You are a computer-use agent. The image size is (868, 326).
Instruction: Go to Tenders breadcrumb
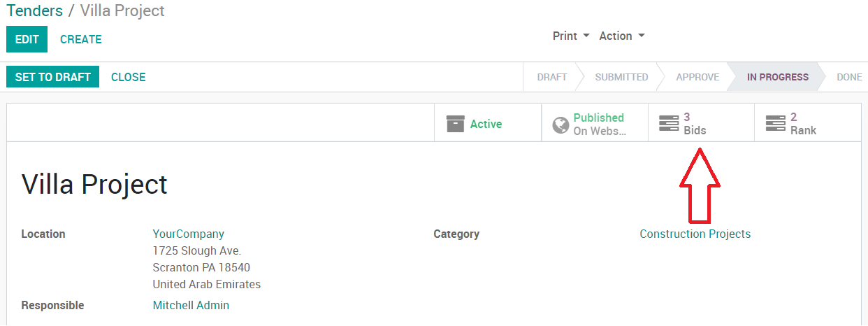34,10
